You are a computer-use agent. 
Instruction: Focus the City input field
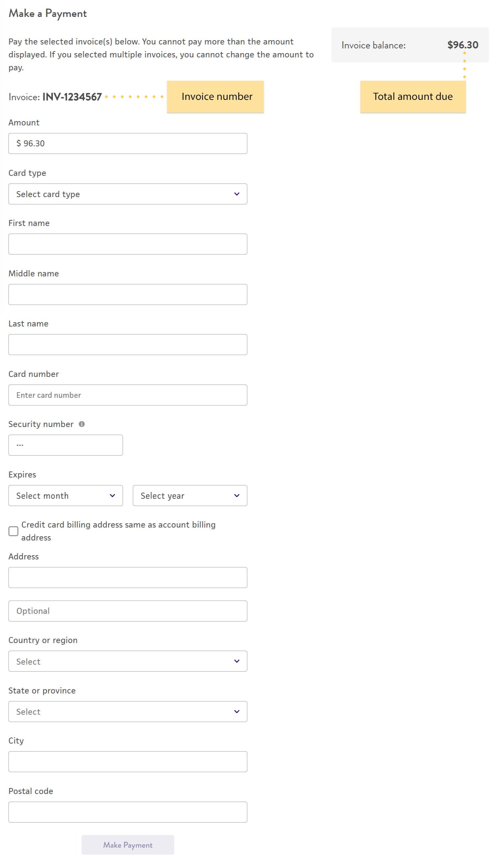tap(127, 761)
